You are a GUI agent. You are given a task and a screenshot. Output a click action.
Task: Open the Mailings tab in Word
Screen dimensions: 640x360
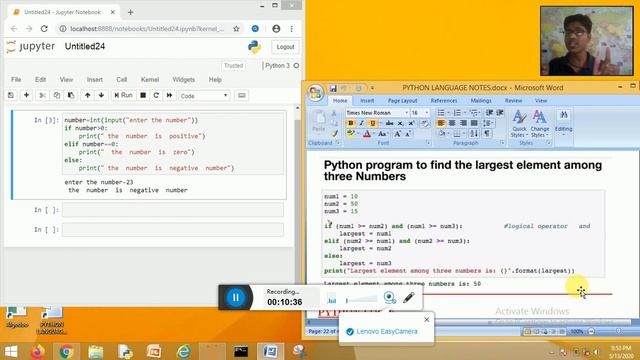tap(481, 100)
